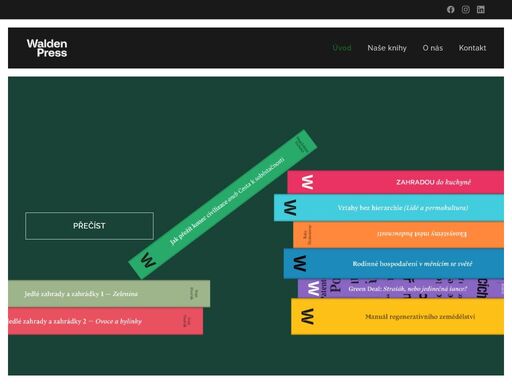512x384 pixels.
Task: Select the pink ZAHRADOU do kuchyně book spine
Action: 395,182
